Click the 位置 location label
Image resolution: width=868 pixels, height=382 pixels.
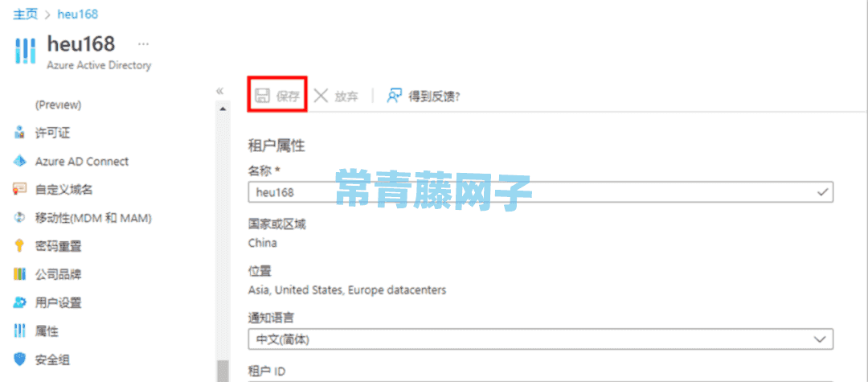(x=260, y=272)
